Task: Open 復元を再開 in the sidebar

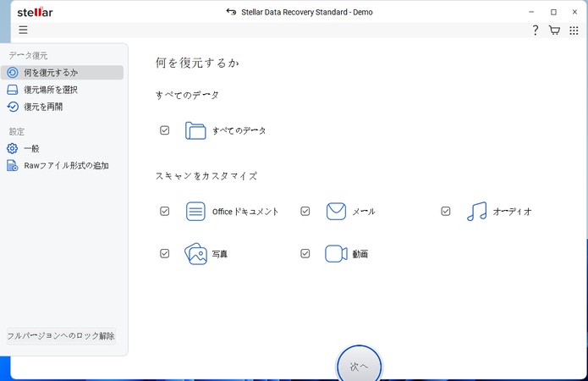Action: (x=43, y=107)
